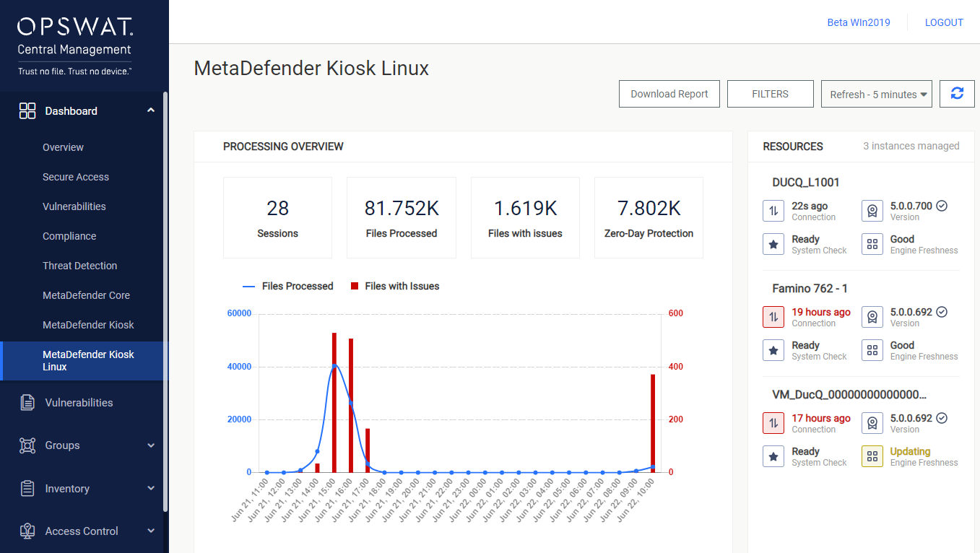This screenshot has width=980, height=553.
Task: Click the red bar at Jun 21, 16:00
Action: pos(351,405)
